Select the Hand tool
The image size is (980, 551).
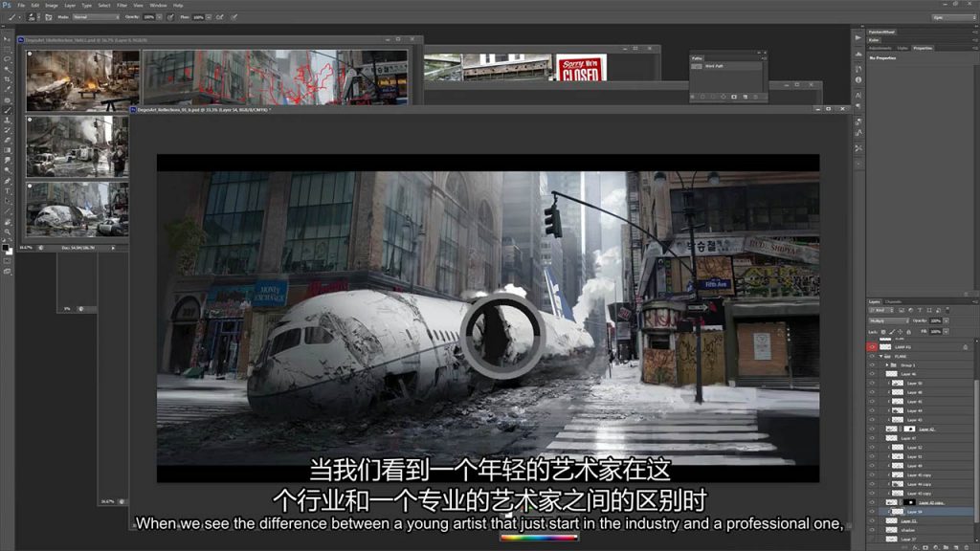8,221
